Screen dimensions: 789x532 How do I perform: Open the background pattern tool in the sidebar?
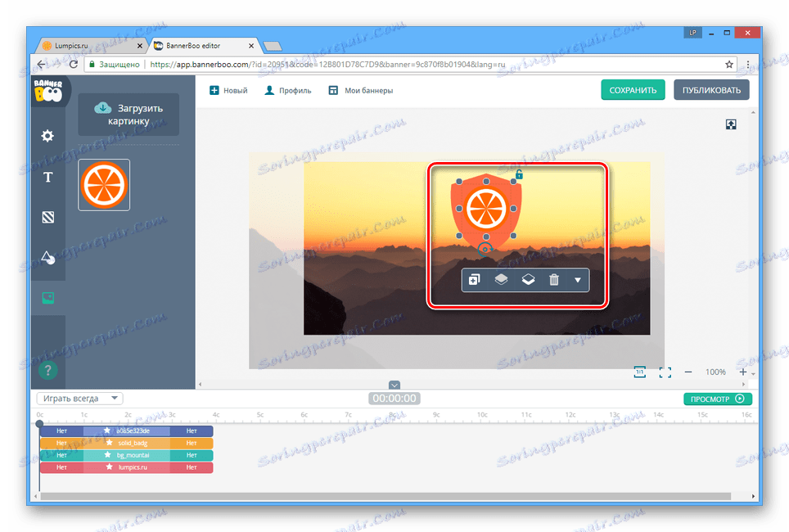pyautogui.click(x=47, y=218)
